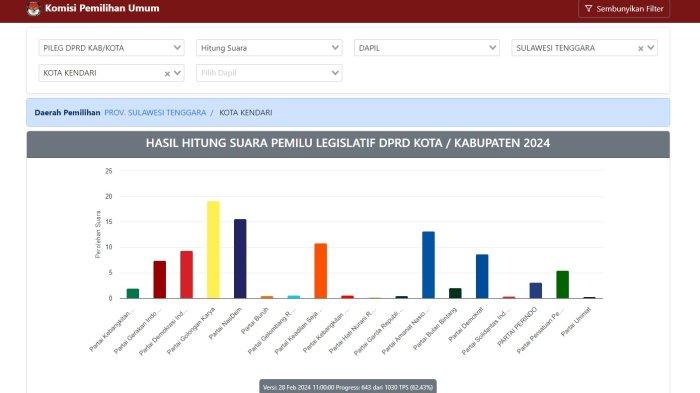
Task: Click the KOTA KENDARI breadcrumb text
Action: click(x=246, y=113)
